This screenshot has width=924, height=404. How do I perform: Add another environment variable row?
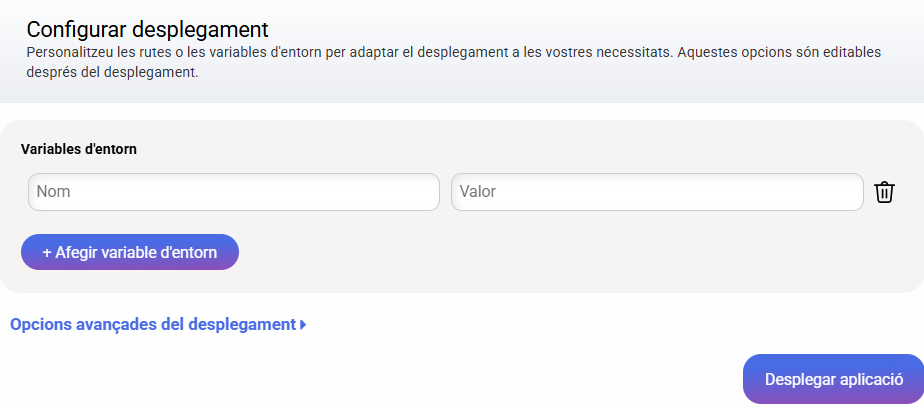pyautogui.click(x=130, y=252)
